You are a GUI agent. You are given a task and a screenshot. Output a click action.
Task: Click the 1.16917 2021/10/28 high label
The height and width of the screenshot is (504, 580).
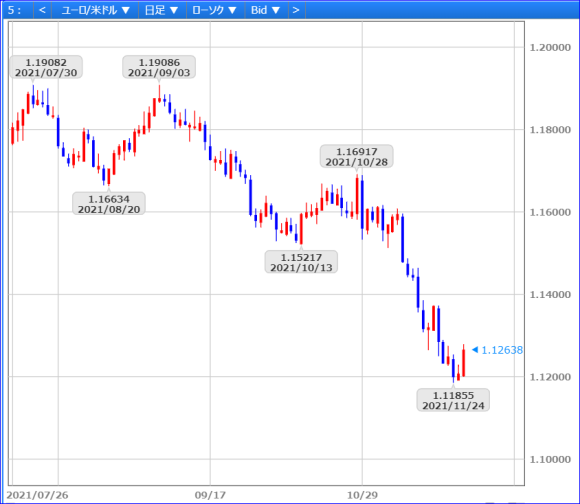357,156
